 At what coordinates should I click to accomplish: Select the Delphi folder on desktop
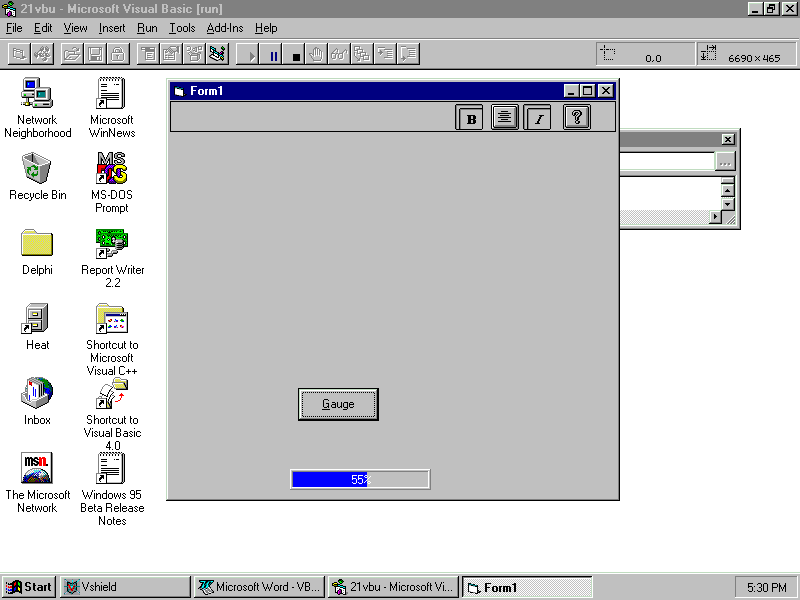click(37, 243)
